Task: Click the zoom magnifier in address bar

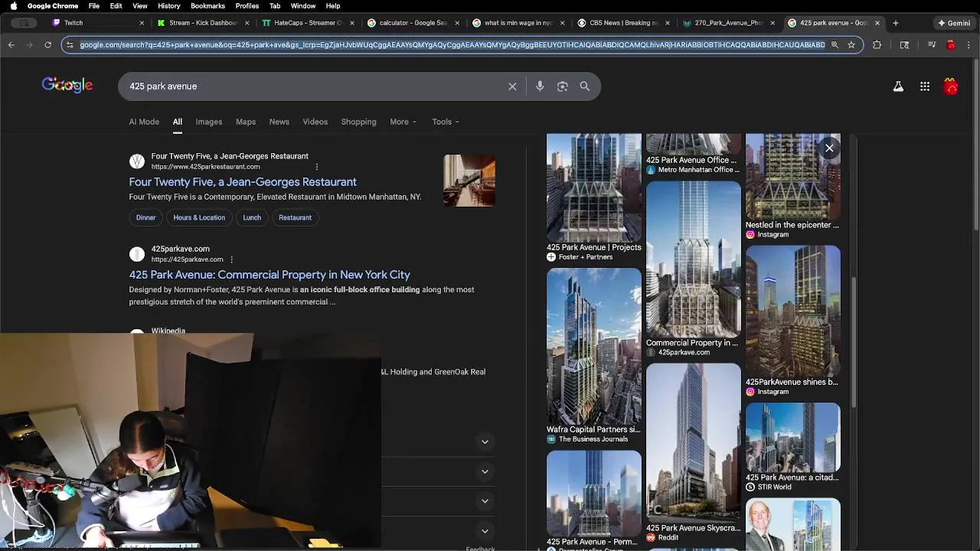Action: tap(835, 45)
